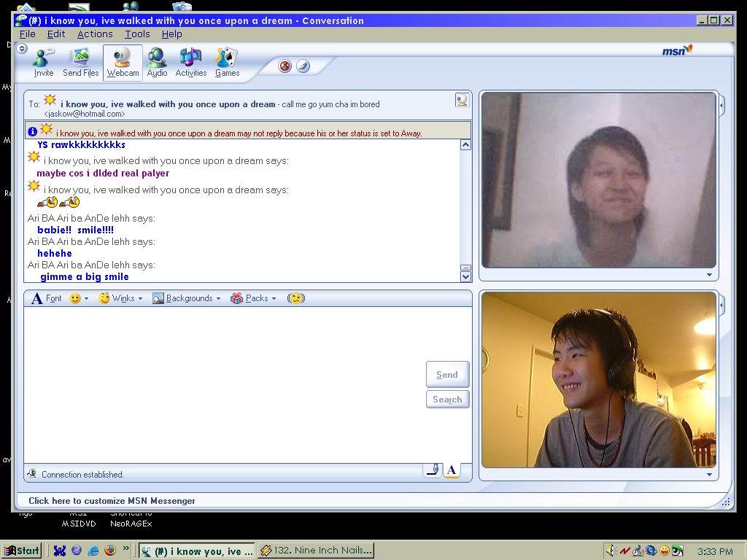Collapse the toolbar with the round arrow
Image resolution: width=747 pixels, height=560 pixels.
[22, 49]
